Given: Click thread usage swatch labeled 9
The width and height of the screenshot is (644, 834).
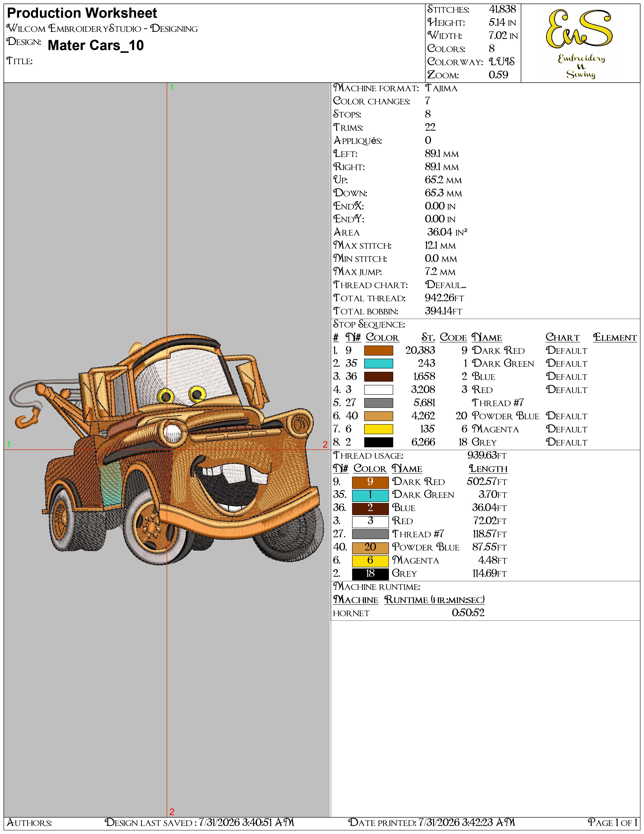Looking at the screenshot, I should (370, 482).
